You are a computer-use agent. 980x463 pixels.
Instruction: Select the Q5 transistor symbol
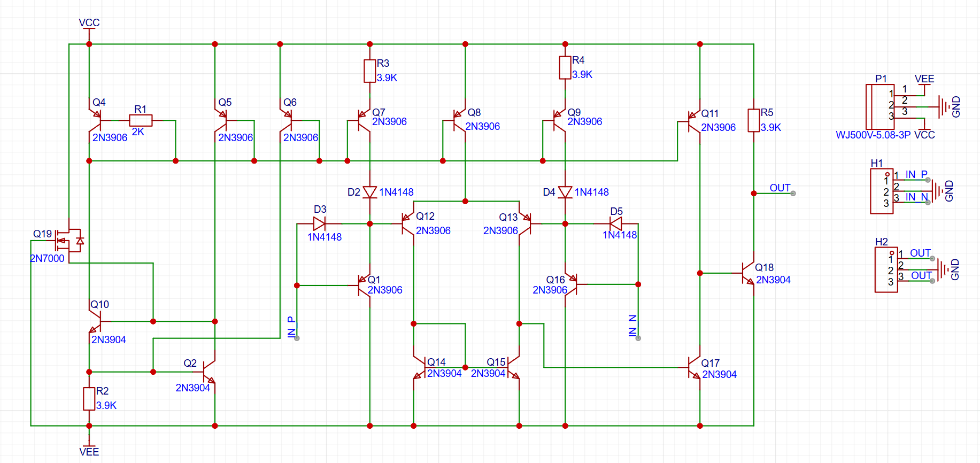221,120
